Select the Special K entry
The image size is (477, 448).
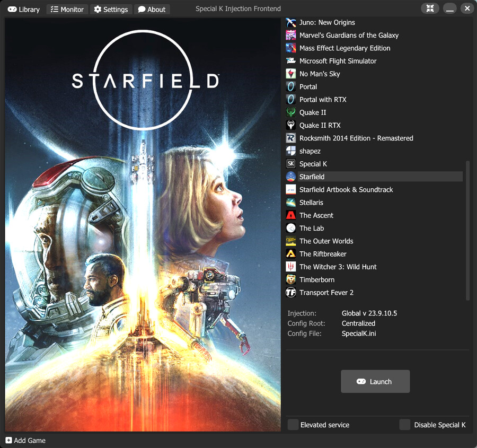pyautogui.click(x=313, y=164)
